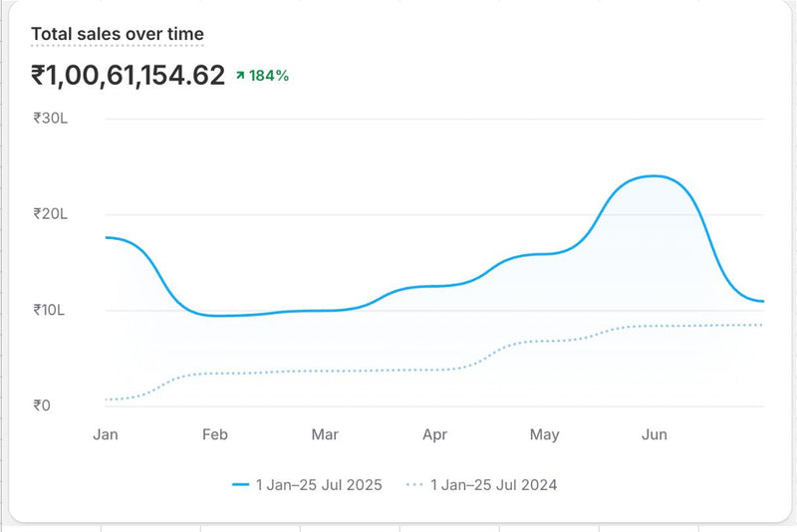Click the ₹0 y-axis label
This screenshot has width=797, height=532.
42,405
